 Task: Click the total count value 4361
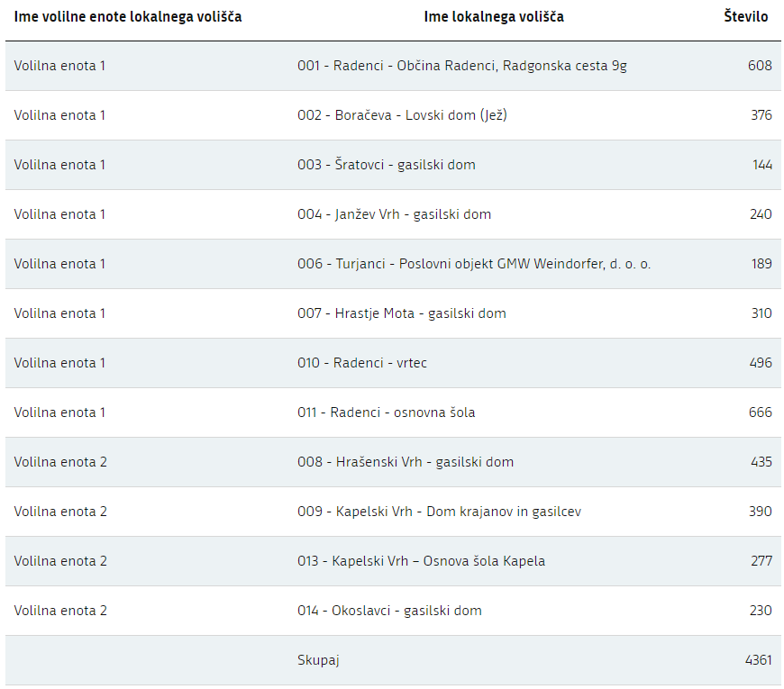758,660
